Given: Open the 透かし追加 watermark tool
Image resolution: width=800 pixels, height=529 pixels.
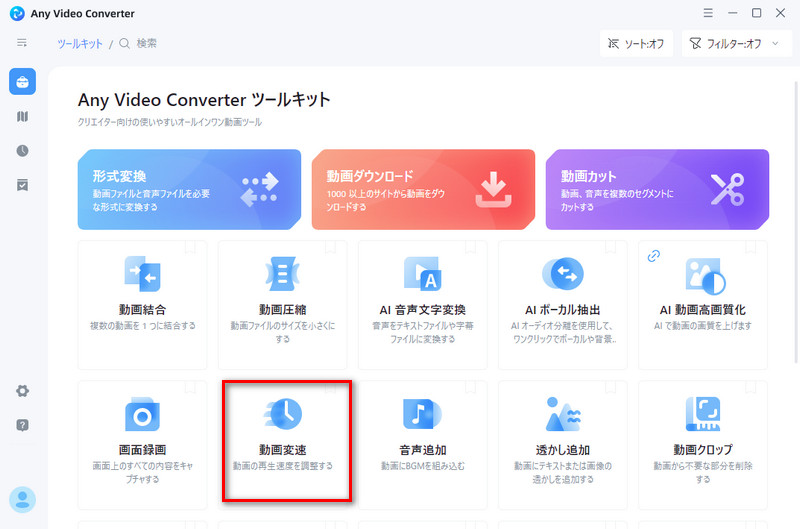Looking at the screenshot, I should click(563, 445).
